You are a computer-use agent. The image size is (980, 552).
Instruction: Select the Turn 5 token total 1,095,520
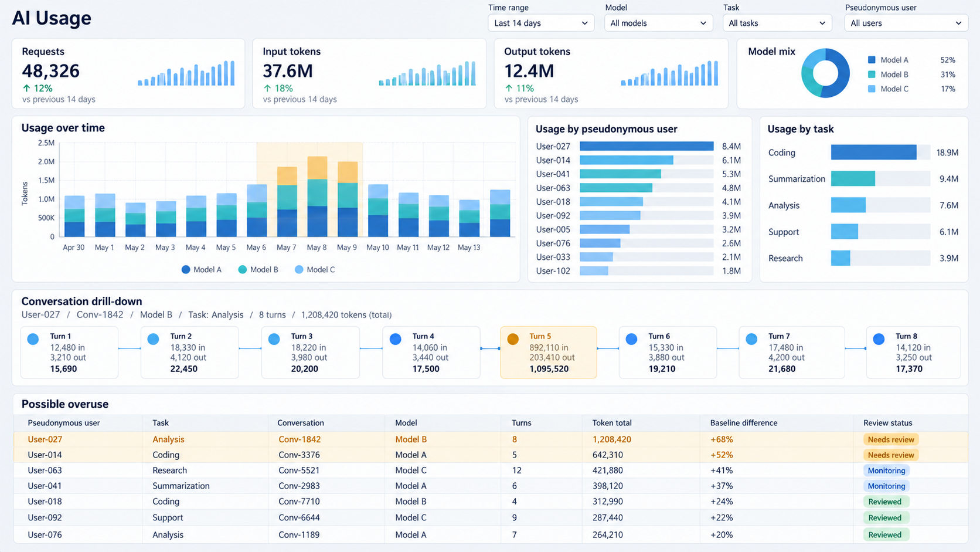click(x=549, y=369)
